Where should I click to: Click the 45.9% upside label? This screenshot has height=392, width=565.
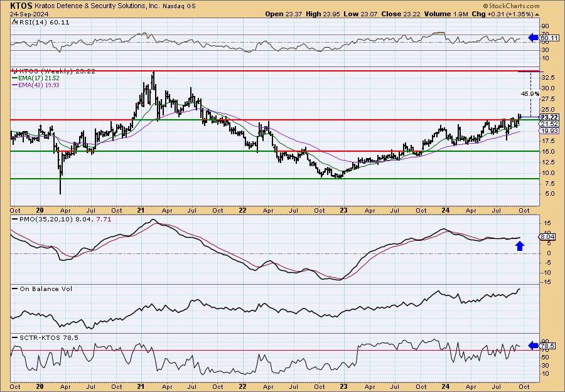coord(530,94)
